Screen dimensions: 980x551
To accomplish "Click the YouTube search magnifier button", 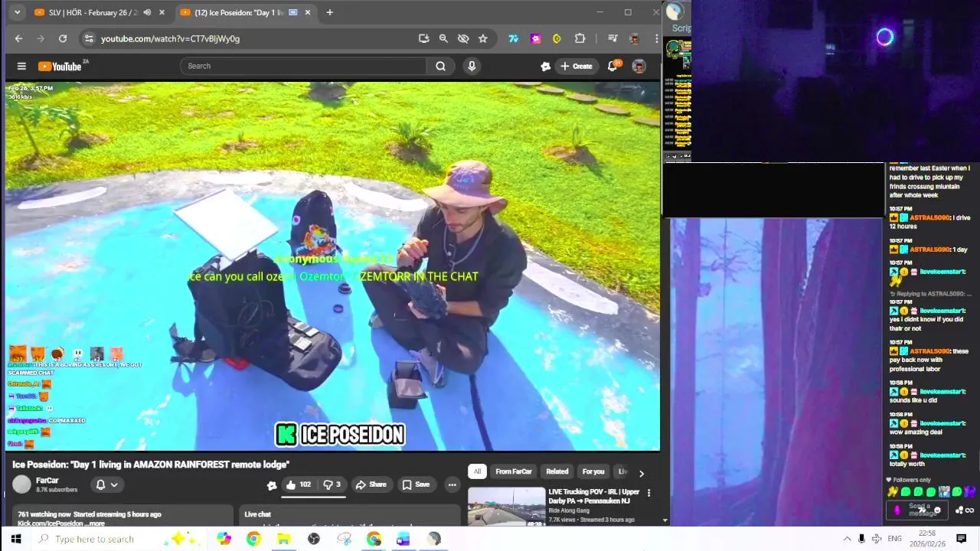I will tap(440, 66).
